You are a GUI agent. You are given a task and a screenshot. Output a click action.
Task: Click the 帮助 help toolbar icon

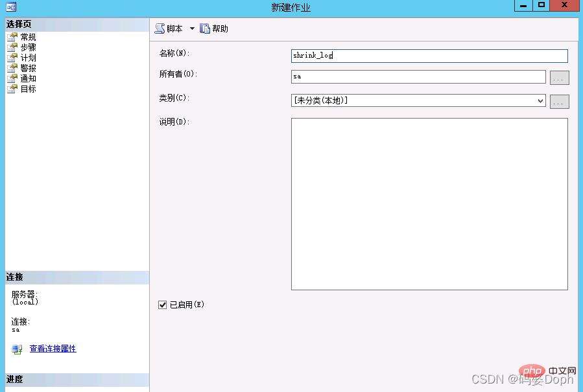pyautogui.click(x=205, y=29)
